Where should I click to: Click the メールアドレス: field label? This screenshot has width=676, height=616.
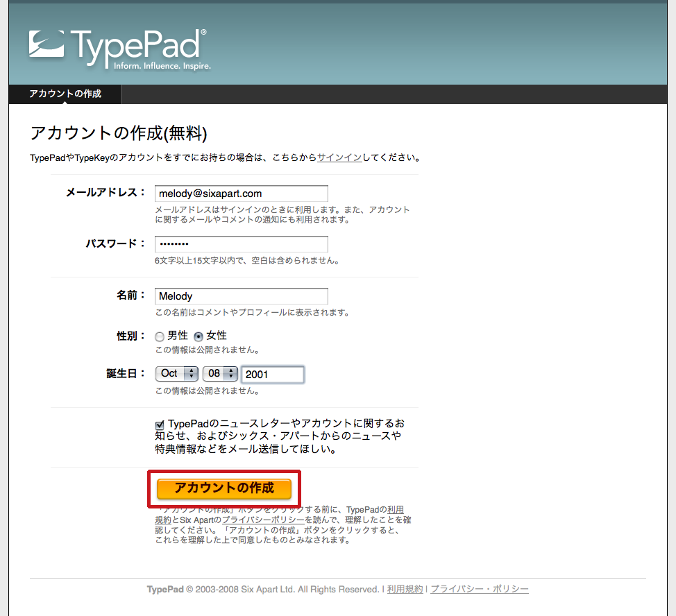pyautogui.click(x=106, y=193)
